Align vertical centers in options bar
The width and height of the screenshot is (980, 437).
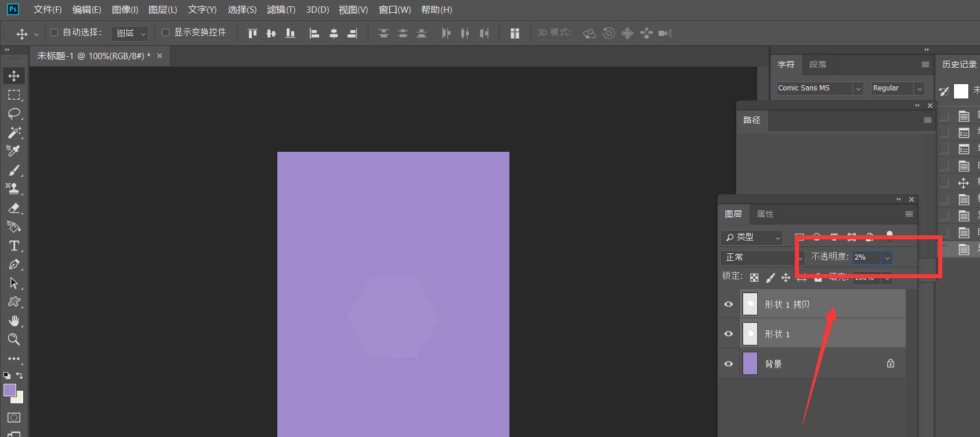(x=271, y=34)
